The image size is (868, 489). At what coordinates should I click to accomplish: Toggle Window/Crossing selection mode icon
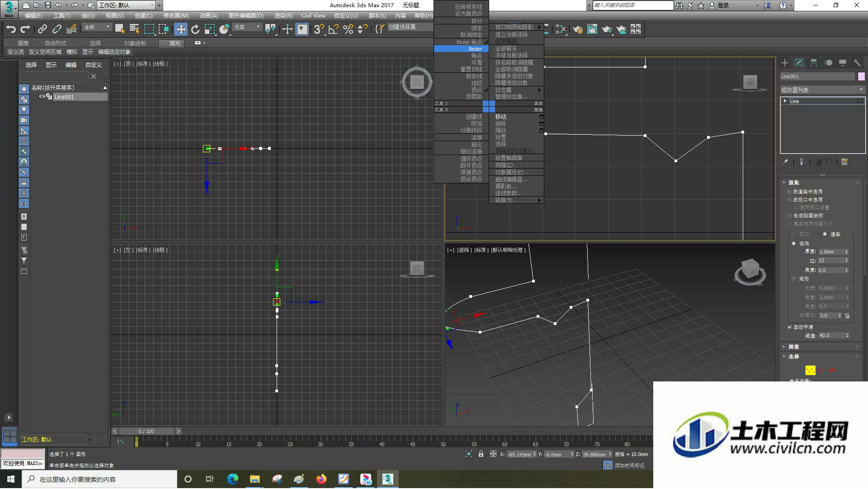pos(164,29)
